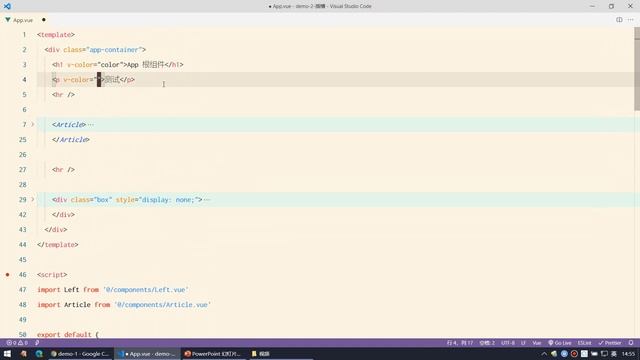
Task: Click red recording tray icon
Action: (x=574, y=354)
